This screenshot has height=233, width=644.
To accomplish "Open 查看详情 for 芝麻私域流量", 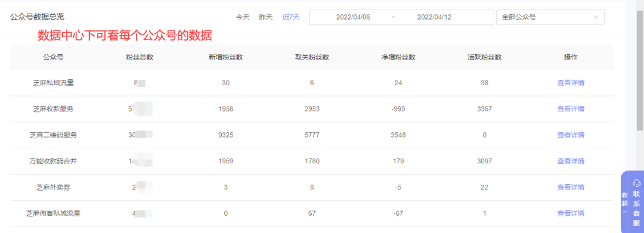I will coord(571,83).
